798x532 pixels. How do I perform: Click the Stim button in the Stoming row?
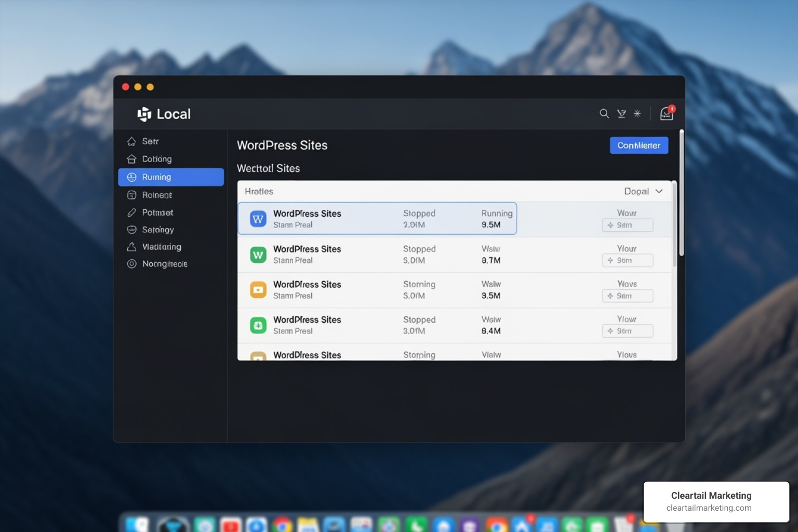628,296
